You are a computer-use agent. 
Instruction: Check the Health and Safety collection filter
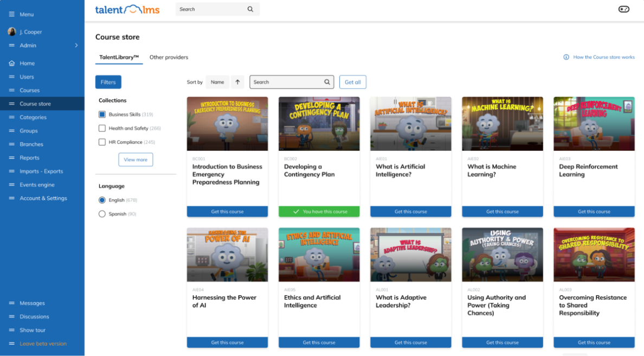(x=102, y=128)
